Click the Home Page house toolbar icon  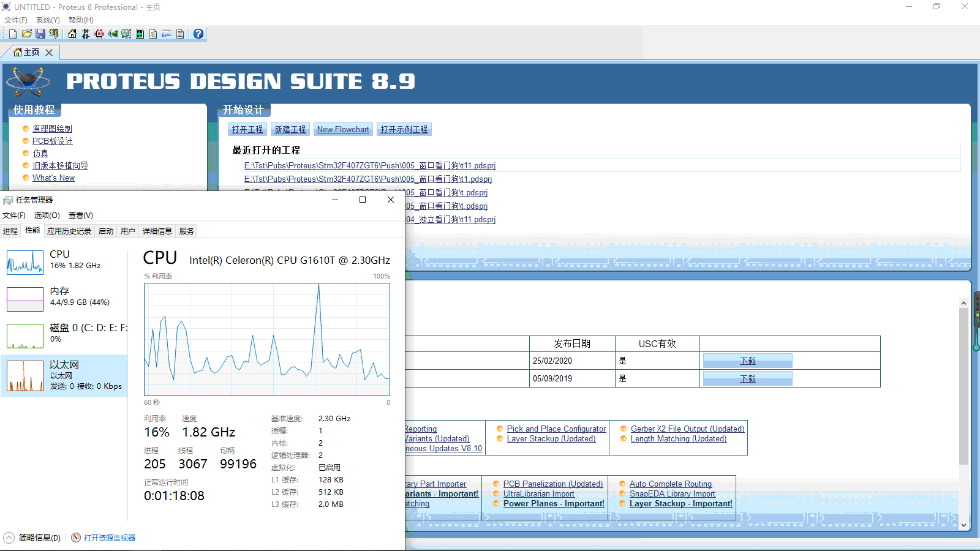click(x=72, y=34)
